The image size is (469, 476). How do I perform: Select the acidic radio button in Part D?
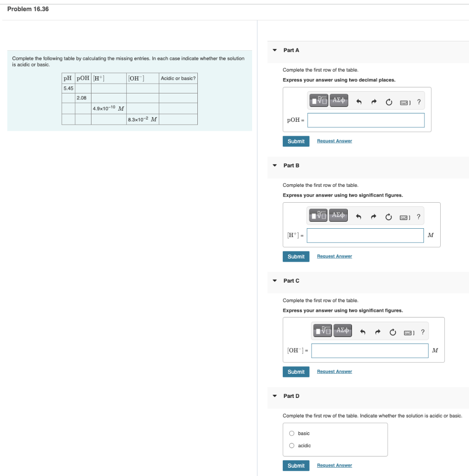[x=292, y=445]
